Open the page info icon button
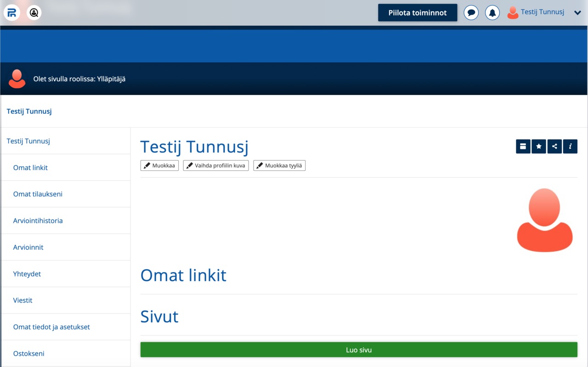 point(570,147)
